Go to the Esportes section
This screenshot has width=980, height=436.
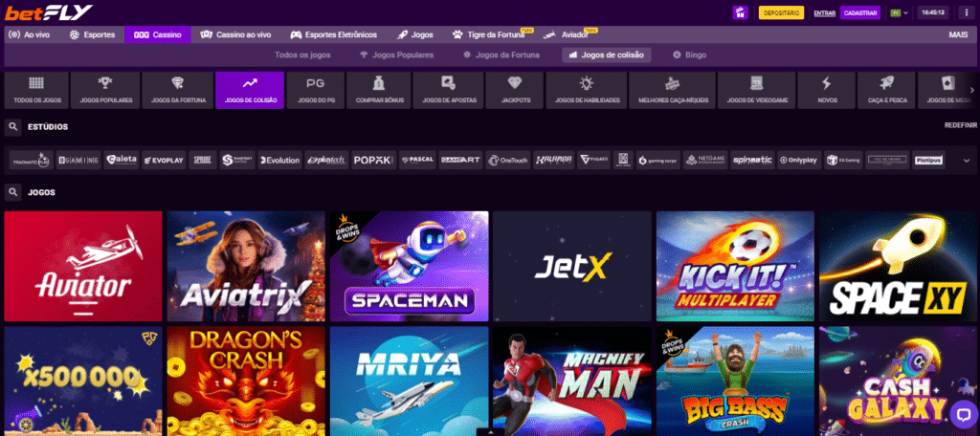click(x=92, y=35)
